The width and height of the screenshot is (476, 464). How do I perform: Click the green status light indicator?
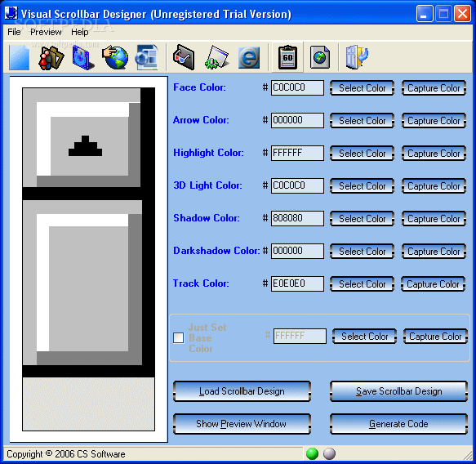[313, 454]
